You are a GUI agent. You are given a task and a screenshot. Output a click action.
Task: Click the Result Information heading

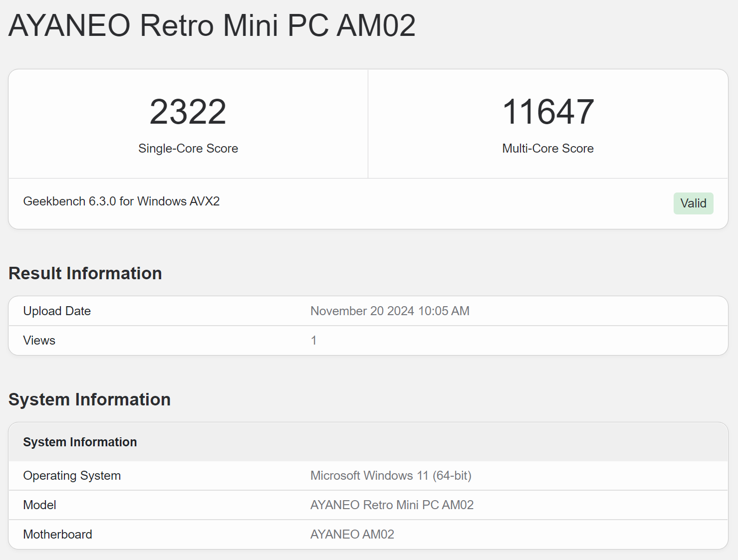pyautogui.click(x=85, y=273)
